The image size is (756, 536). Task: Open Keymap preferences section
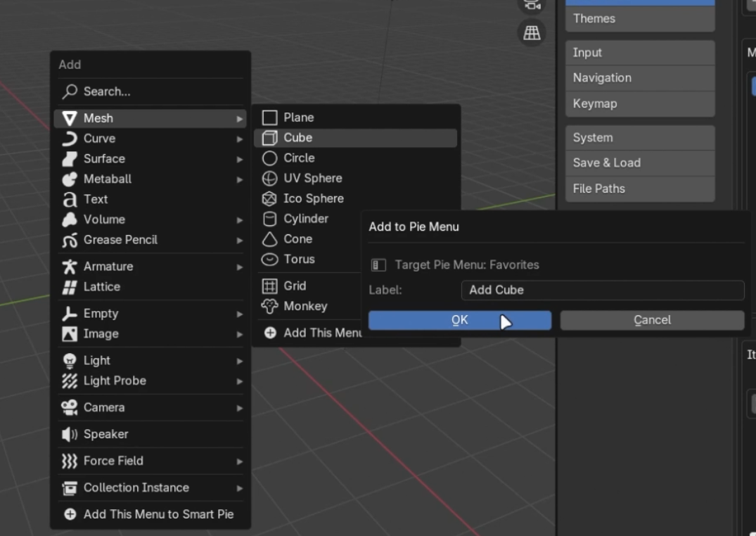(640, 103)
